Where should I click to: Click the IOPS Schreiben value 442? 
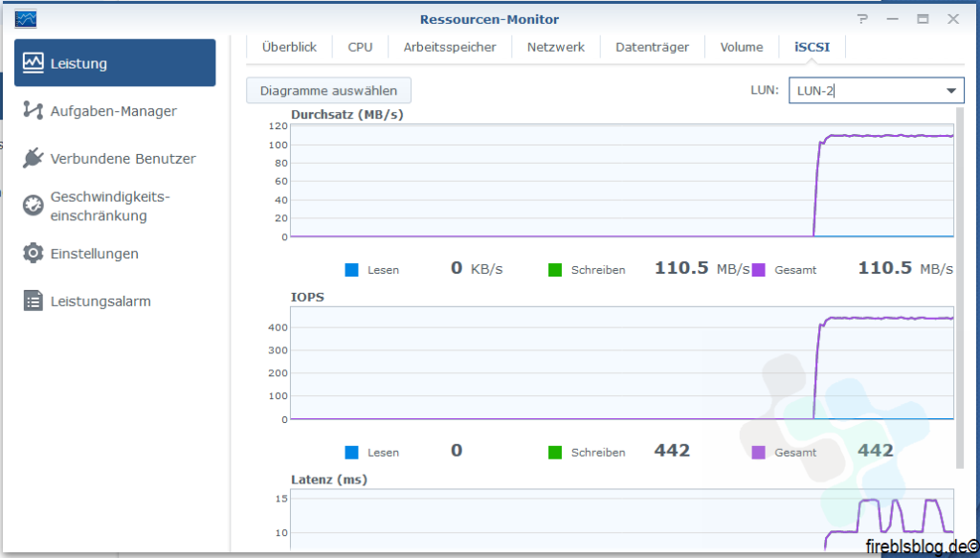pyautogui.click(x=672, y=451)
